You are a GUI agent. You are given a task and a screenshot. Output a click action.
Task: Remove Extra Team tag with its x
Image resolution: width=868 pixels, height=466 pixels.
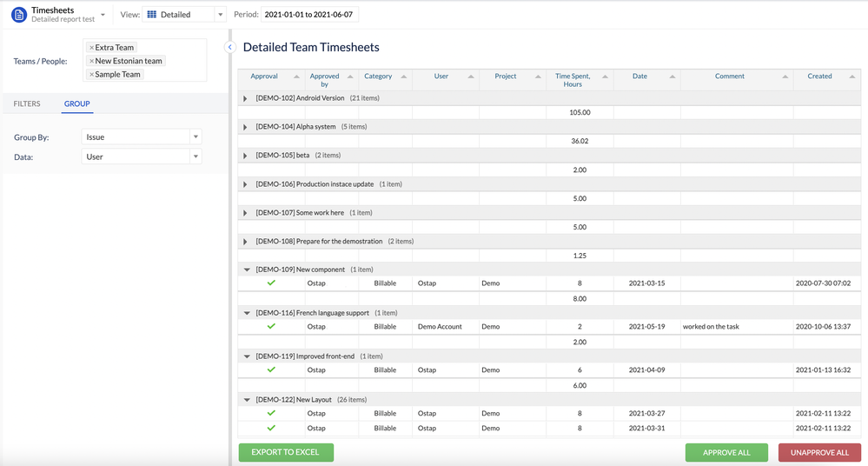coord(91,48)
